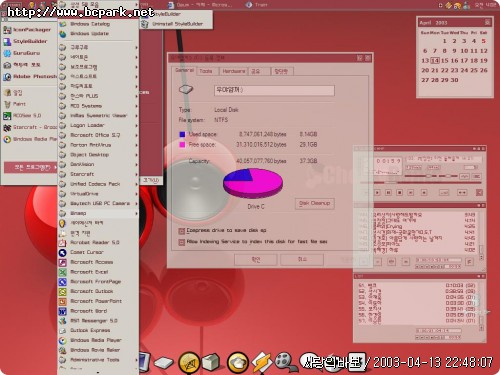Viewport: 500px width, 375px height.
Task: Launch Microsoft Excel
Action: pos(98,272)
